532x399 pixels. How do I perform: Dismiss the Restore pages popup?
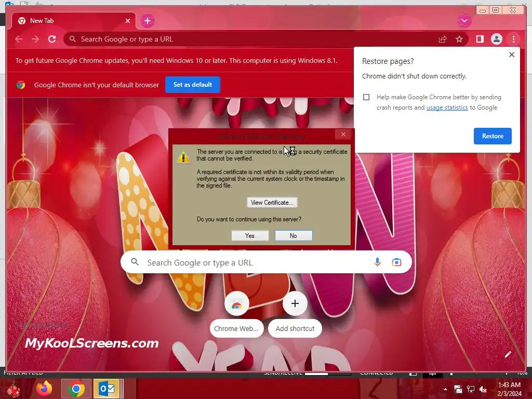(512, 55)
